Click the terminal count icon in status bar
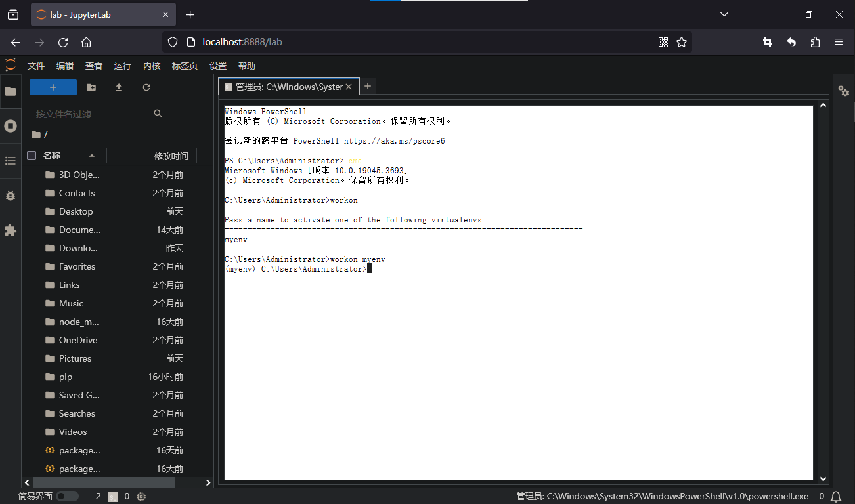 coord(113,497)
